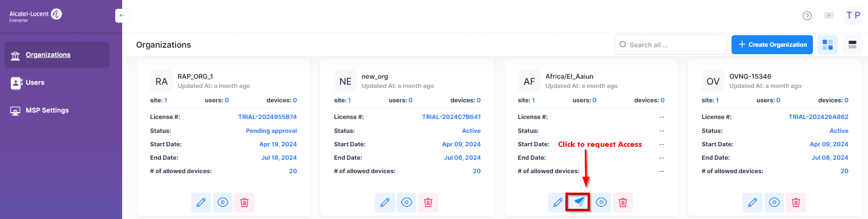Edit the RAP_ORG_1 organization with pencil icon
868x219 pixels.
[201, 202]
